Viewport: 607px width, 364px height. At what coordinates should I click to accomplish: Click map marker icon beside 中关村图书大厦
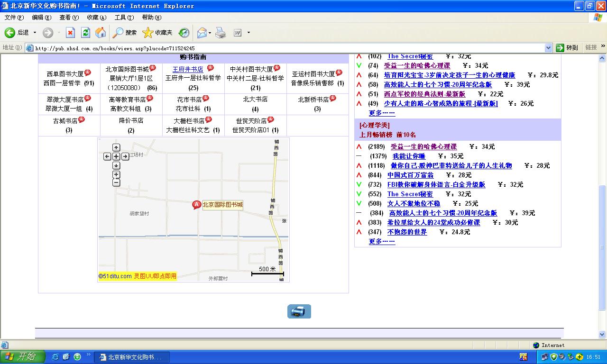277,68
